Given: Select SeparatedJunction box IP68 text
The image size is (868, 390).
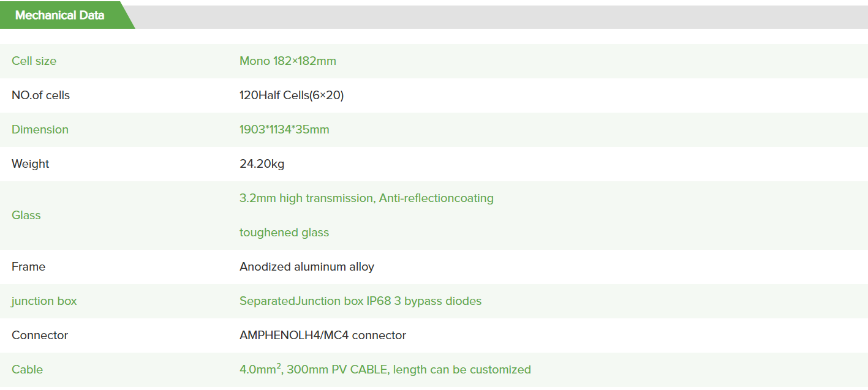Looking at the screenshot, I should pyautogui.click(x=312, y=301).
